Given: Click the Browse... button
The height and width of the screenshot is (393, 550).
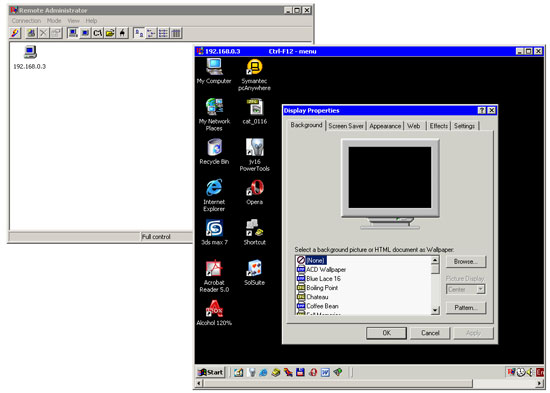Looking at the screenshot, I should [x=466, y=261].
